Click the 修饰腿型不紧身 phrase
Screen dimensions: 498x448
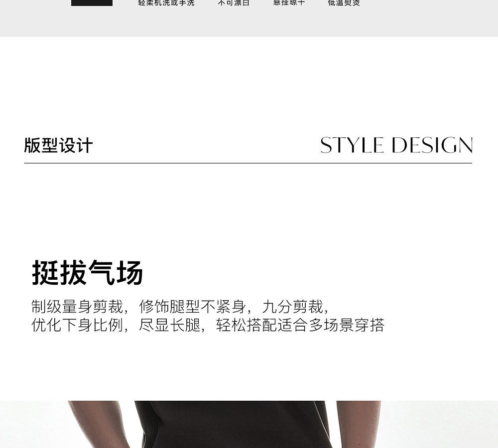click(x=192, y=307)
